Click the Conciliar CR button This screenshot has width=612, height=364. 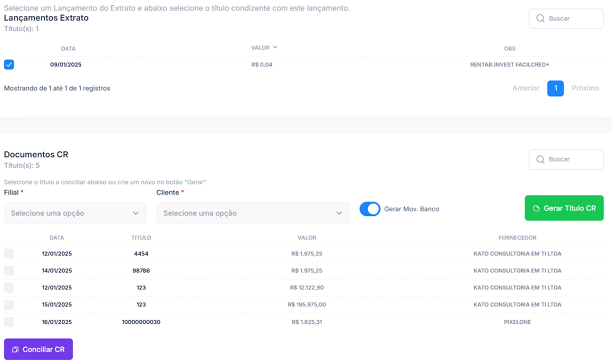(x=38, y=349)
